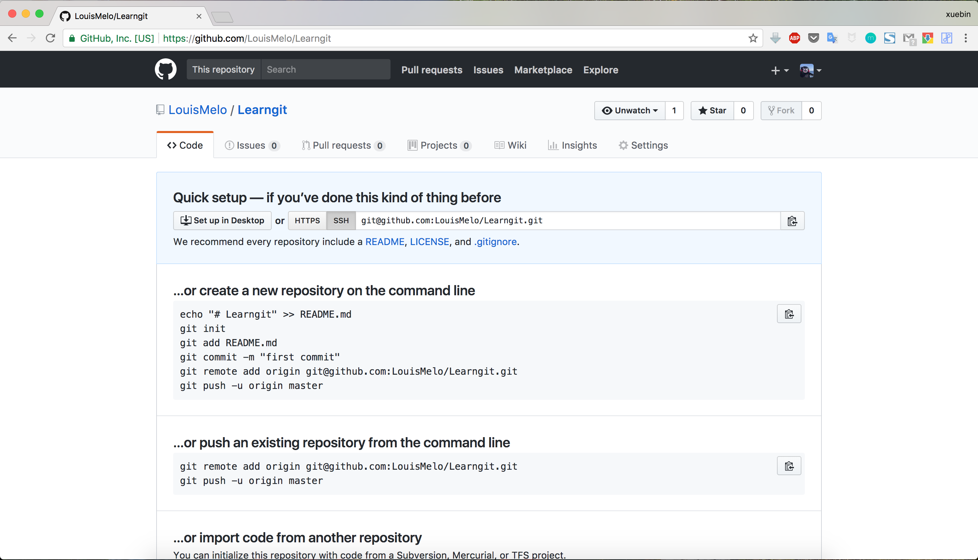Copy the new repository commands
Viewport: 978px width, 560px height.
tap(789, 314)
